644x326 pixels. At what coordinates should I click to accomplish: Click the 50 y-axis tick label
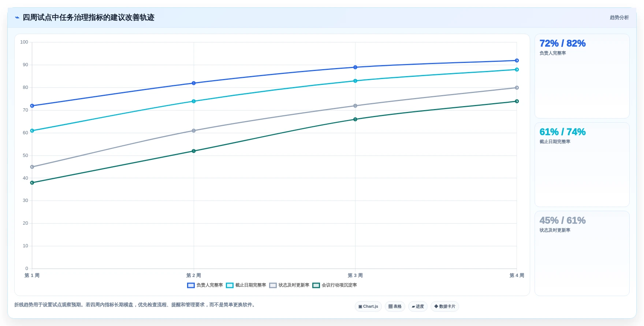[x=25, y=155]
